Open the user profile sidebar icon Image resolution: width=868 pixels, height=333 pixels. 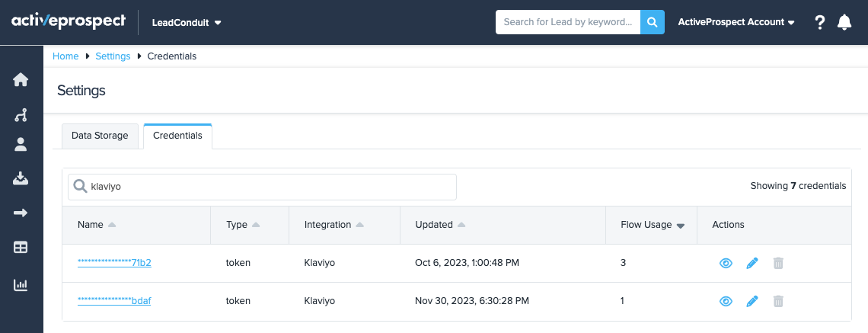(x=21, y=144)
